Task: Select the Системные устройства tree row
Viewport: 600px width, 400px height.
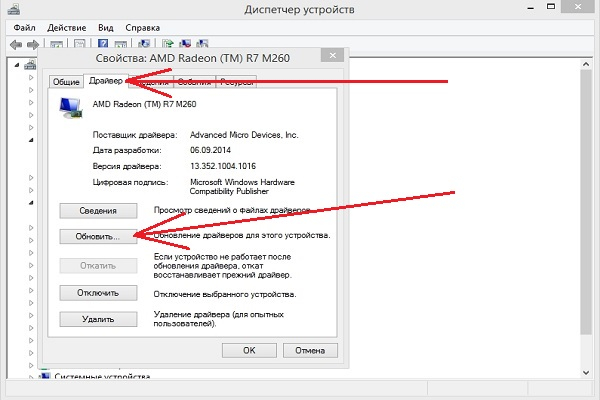Action: (102, 376)
